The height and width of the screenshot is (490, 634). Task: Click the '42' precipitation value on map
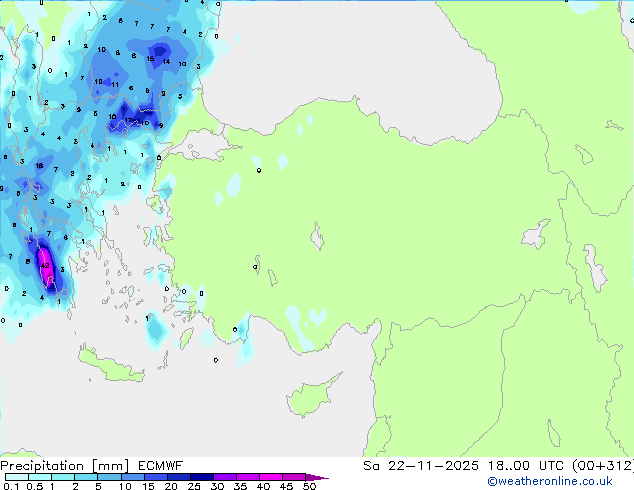click(x=45, y=266)
